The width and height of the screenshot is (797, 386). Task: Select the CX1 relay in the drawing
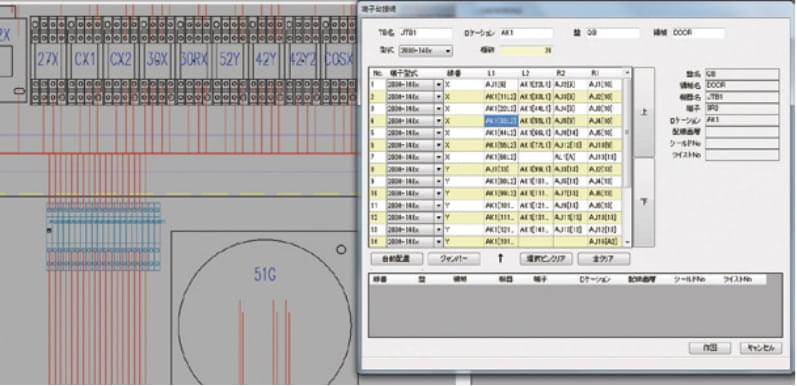click(85, 61)
